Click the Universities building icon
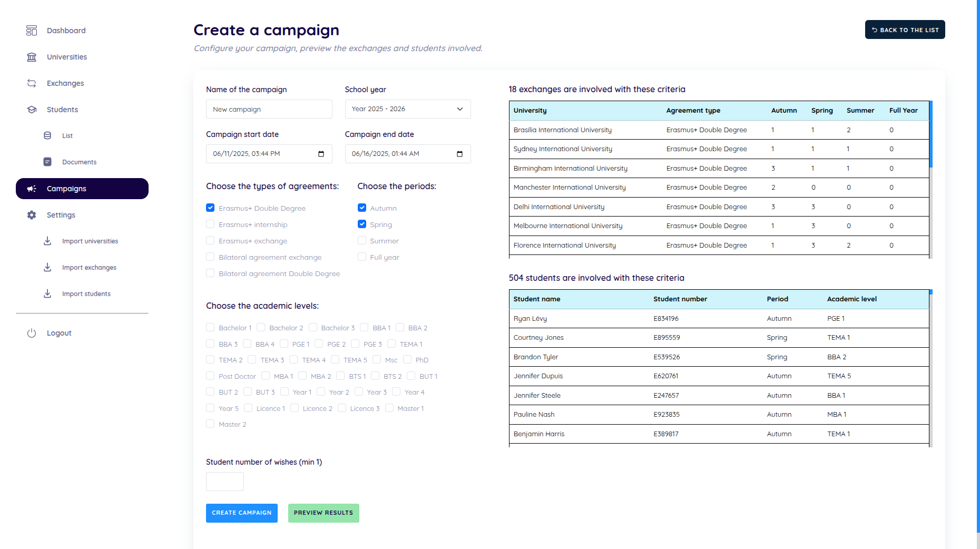The height and width of the screenshot is (549, 980). click(32, 57)
